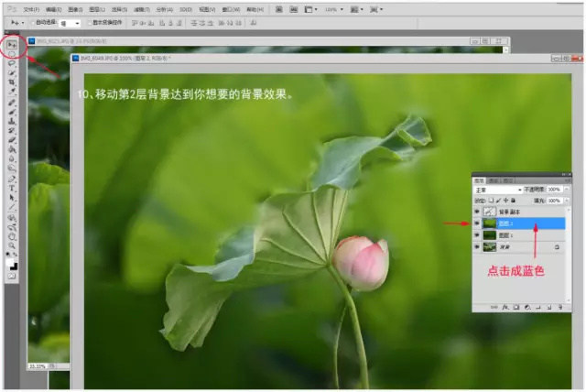Open the 组 auto-select type dropdown
This screenshot has width=586, height=392.
click(70, 22)
